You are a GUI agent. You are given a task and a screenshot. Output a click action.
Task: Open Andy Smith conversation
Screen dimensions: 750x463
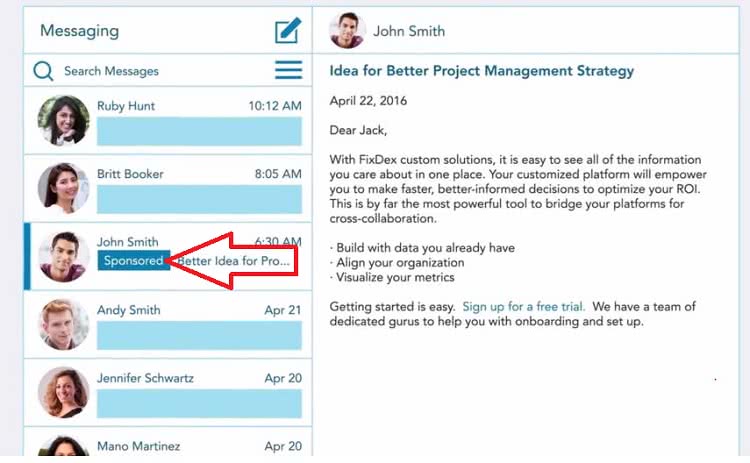click(x=168, y=324)
